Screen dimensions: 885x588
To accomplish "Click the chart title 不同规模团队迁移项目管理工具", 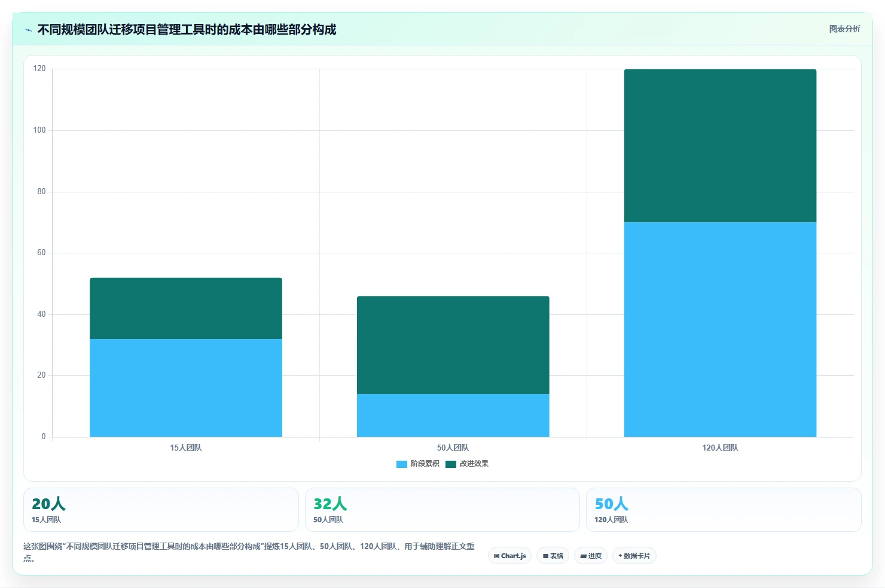I will [x=187, y=29].
